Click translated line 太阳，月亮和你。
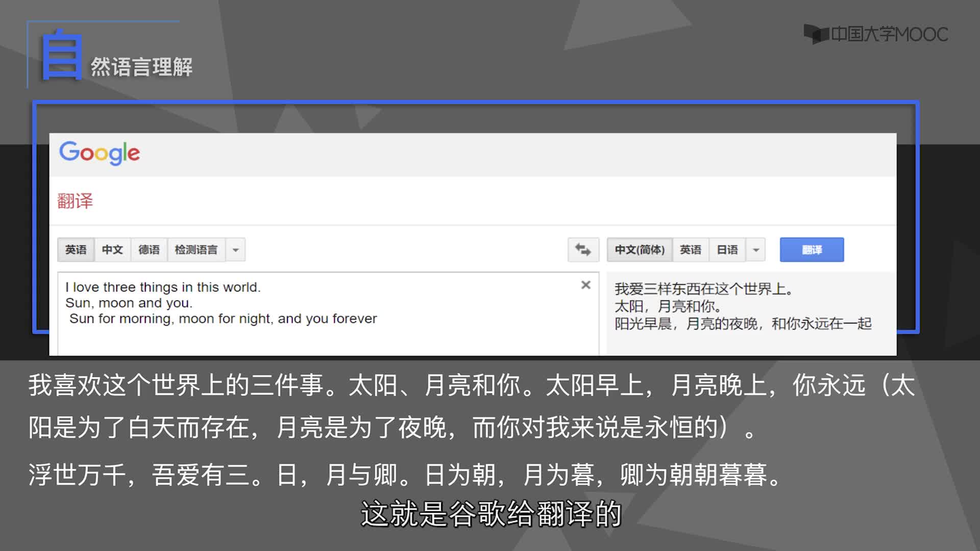 click(x=668, y=307)
